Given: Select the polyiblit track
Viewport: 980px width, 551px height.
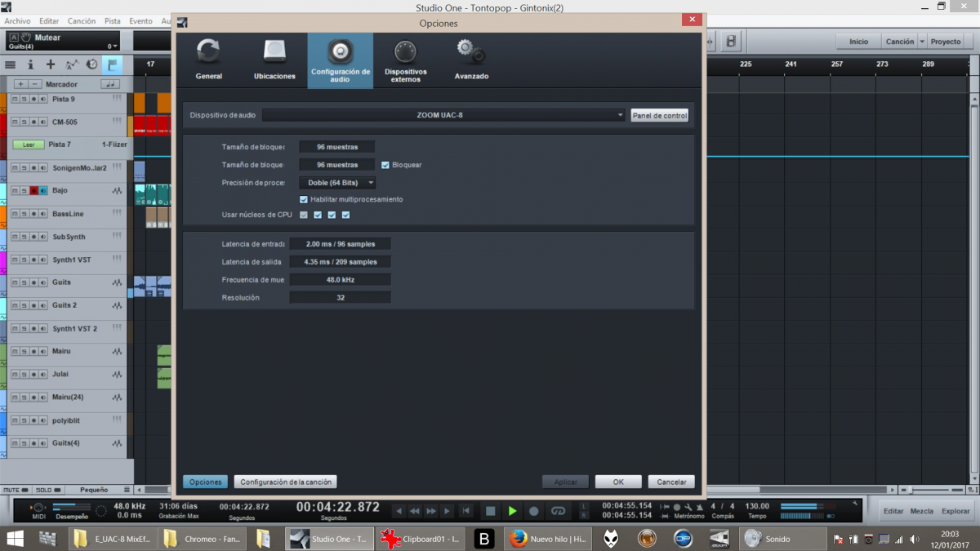Looking at the screenshot, I should click(x=68, y=420).
